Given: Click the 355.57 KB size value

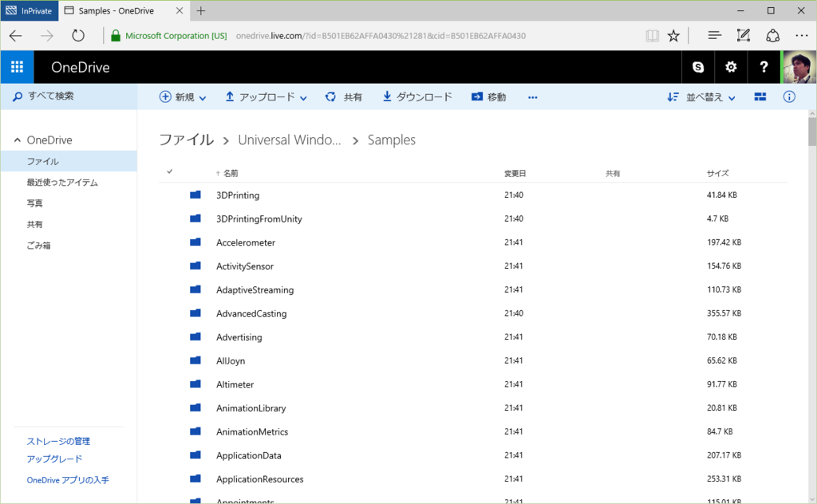Looking at the screenshot, I should coord(724,313).
